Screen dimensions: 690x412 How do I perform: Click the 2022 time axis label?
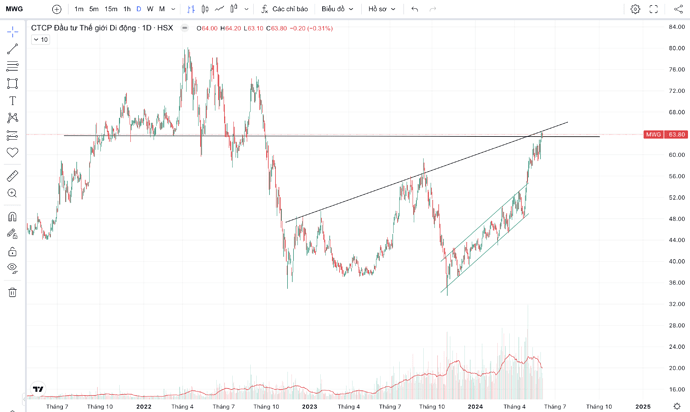coord(144,406)
